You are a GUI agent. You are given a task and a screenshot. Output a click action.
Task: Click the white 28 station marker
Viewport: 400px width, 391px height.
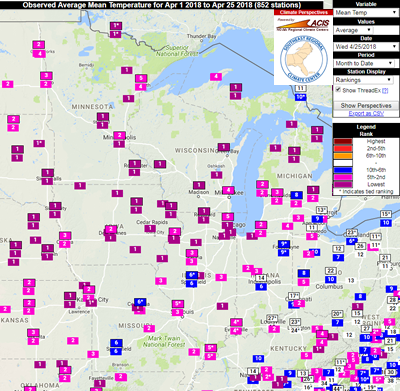pyautogui.click(x=393, y=300)
